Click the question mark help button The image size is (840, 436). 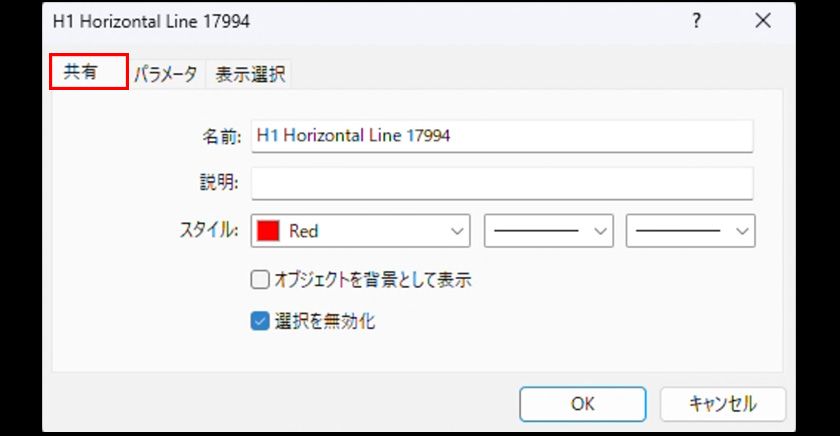point(697,20)
